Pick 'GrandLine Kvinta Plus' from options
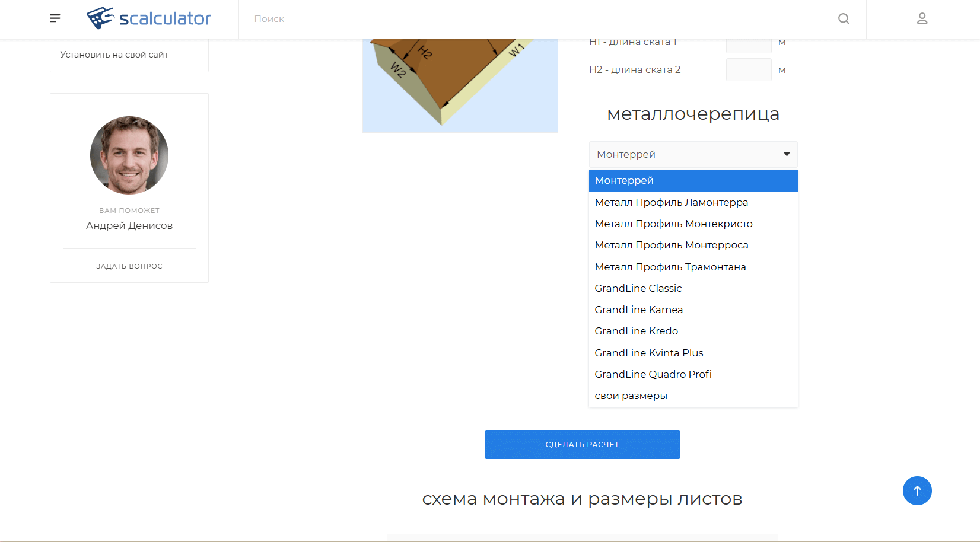 tap(648, 352)
